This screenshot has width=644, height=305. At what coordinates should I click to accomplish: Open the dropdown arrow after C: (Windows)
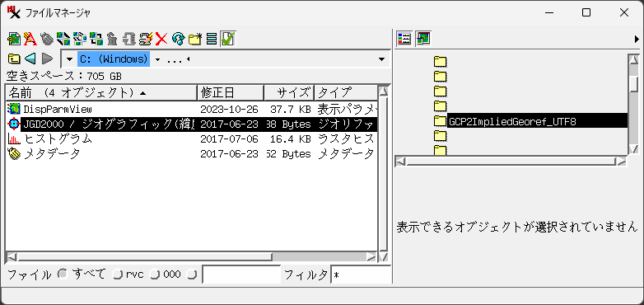tap(157, 59)
